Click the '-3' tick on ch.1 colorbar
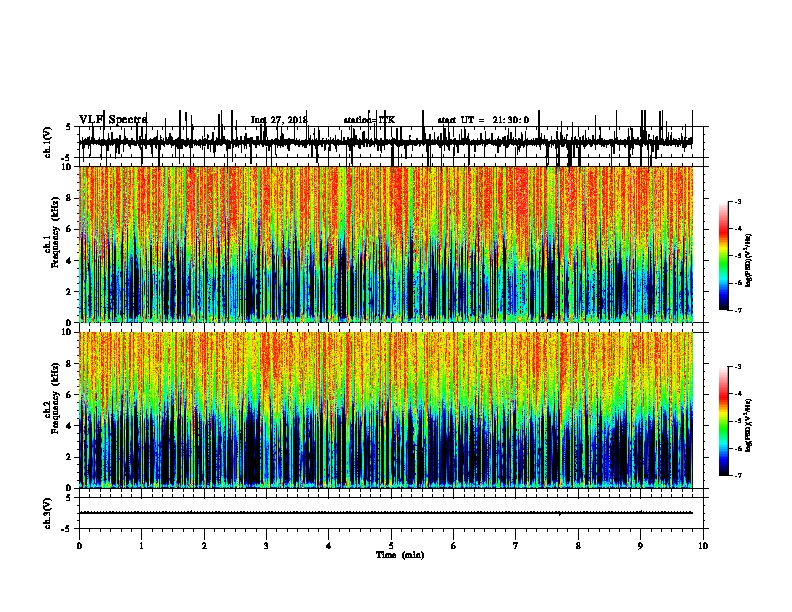Screen dimensions: 792x612 pos(738,201)
